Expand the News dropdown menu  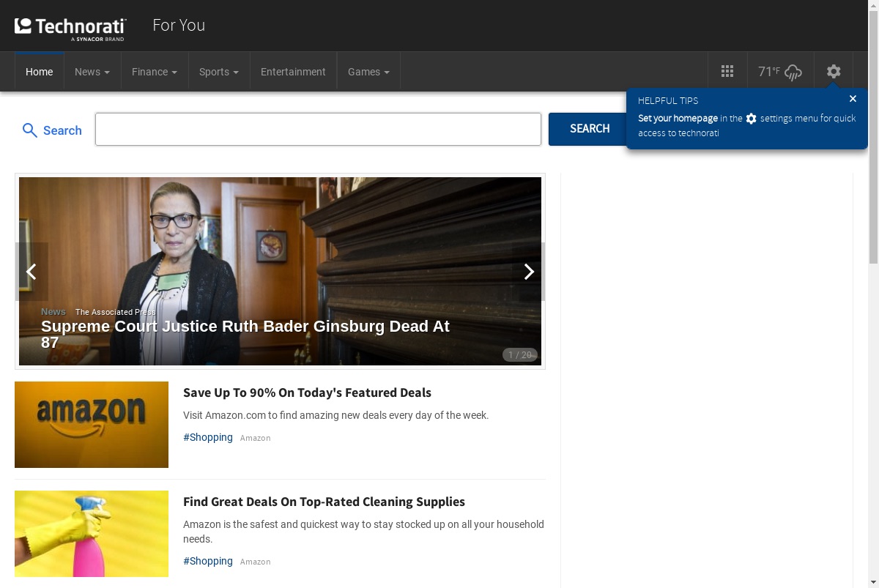click(92, 72)
